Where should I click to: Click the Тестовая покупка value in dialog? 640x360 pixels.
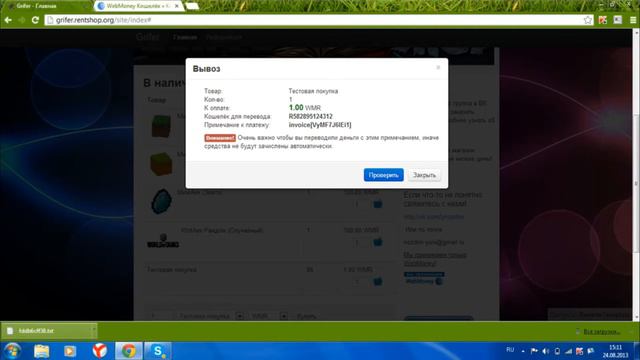coord(313,91)
